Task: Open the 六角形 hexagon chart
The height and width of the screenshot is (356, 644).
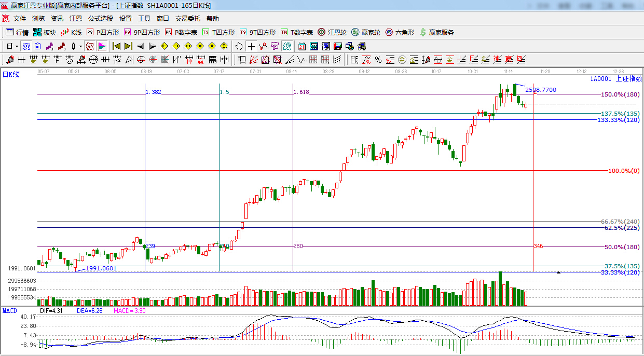Action: coord(400,32)
